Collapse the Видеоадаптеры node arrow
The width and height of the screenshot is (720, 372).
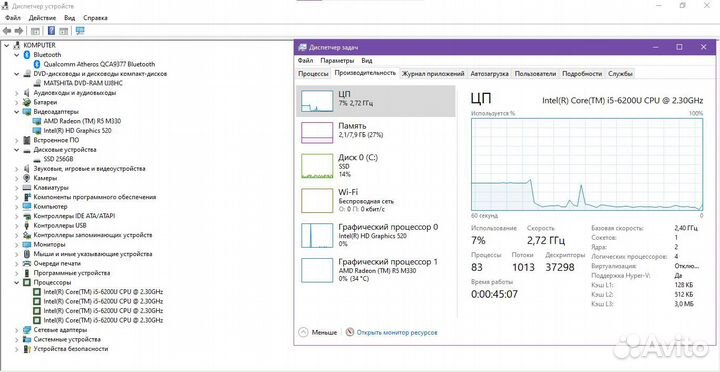point(17,112)
